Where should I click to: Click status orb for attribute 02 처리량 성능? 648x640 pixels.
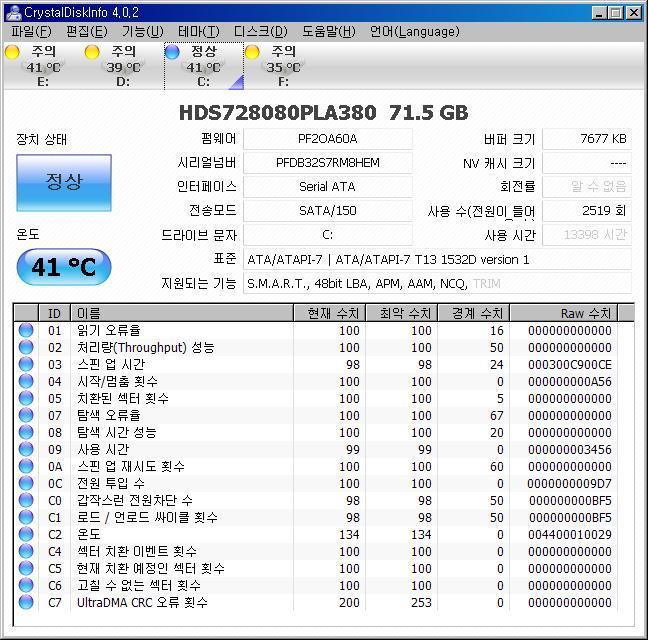[26, 347]
